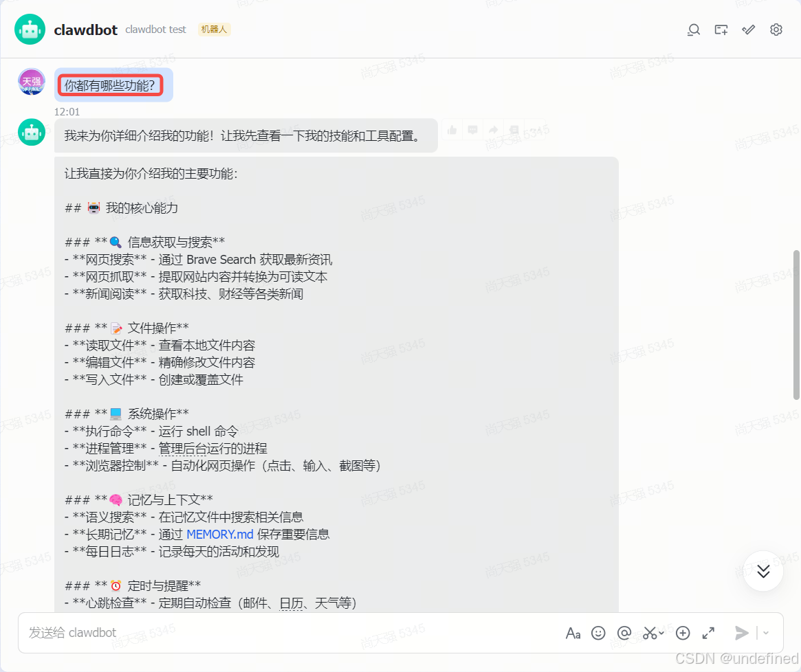
Task: Click the 'clawdbot test' subtitle
Action: [155, 30]
